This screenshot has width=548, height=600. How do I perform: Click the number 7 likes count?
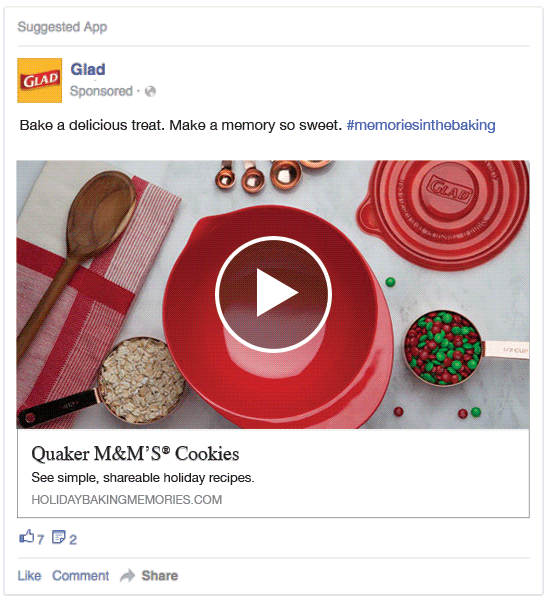(40, 539)
